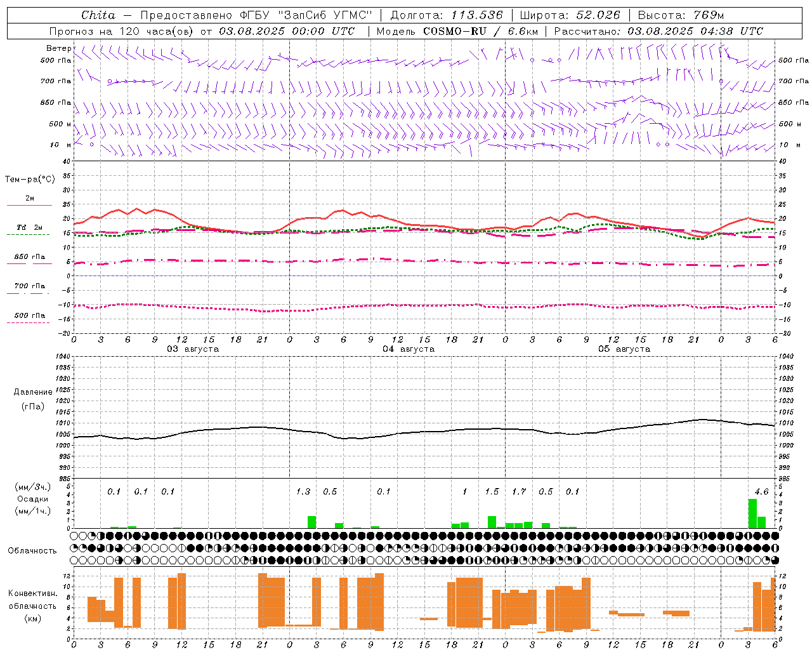This screenshot has height=650, width=812.
Task: Click the Ветер wind panel label
Action: coord(58,48)
